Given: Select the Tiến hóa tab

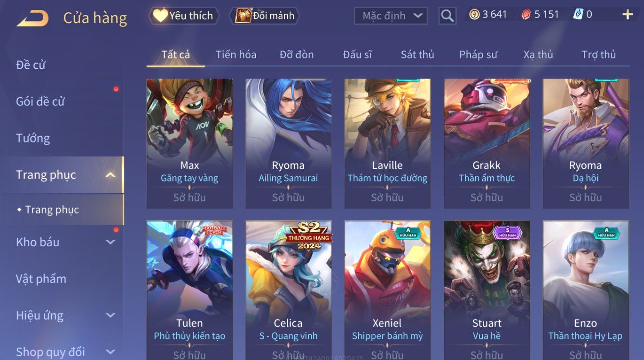Looking at the screenshot, I should coord(236,54).
